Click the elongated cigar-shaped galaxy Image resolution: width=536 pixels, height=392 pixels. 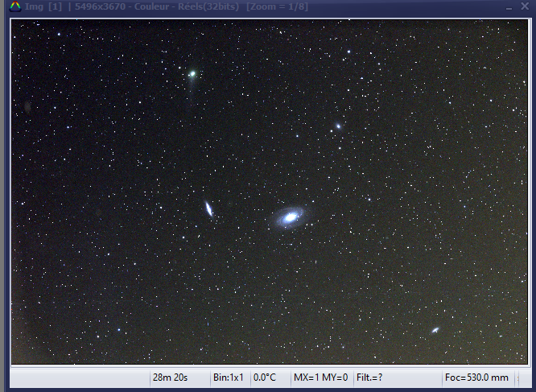point(208,209)
